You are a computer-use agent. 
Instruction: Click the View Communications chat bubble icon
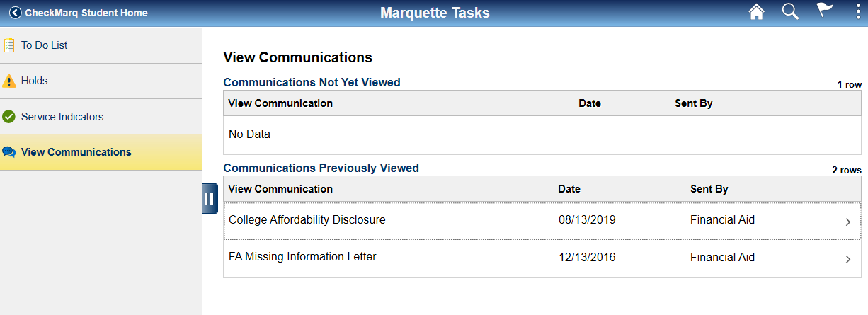coord(9,152)
